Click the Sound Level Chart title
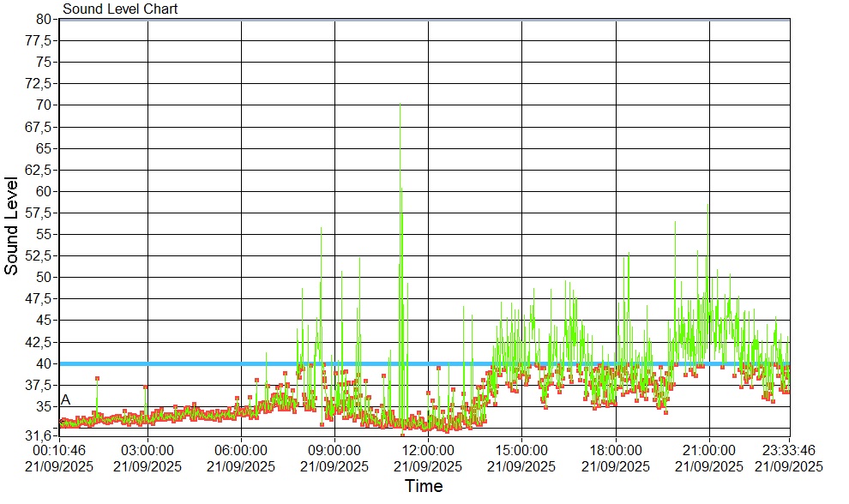 [x=120, y=9]
